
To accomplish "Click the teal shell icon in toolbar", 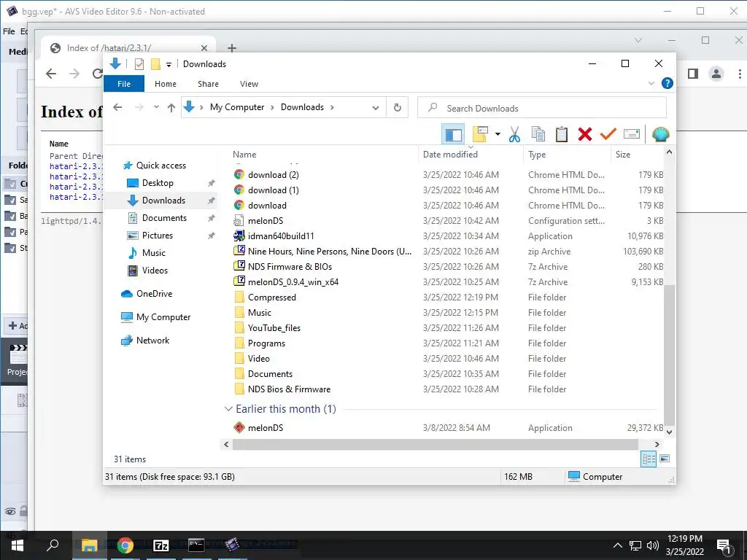I will point(660,134).
